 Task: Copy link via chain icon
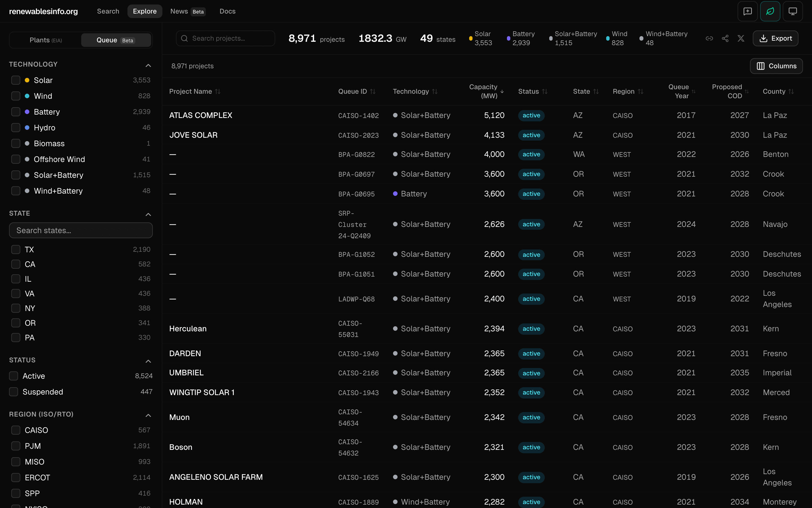[709, 38]
